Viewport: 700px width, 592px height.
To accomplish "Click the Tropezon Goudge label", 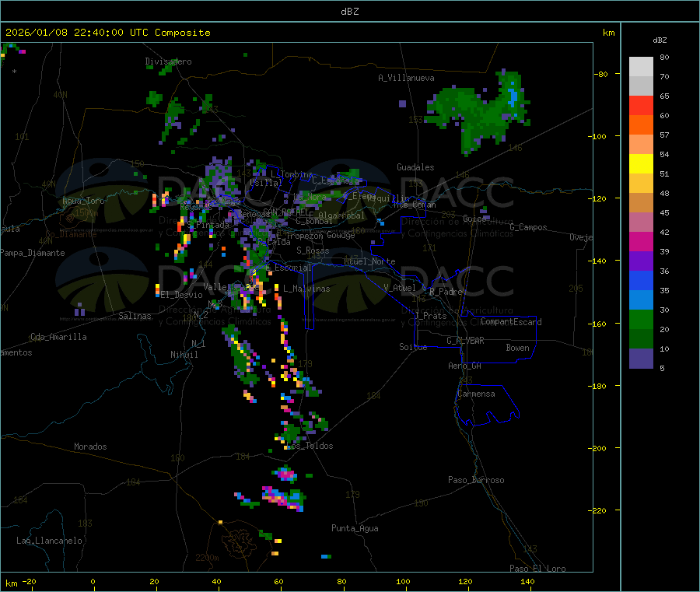I will tap(320, 235).
